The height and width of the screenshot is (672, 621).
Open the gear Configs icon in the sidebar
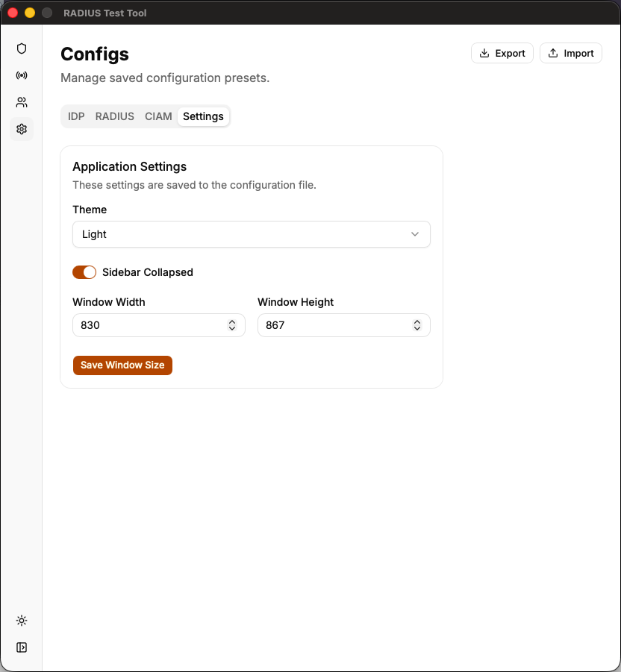(x=22, y=129)
